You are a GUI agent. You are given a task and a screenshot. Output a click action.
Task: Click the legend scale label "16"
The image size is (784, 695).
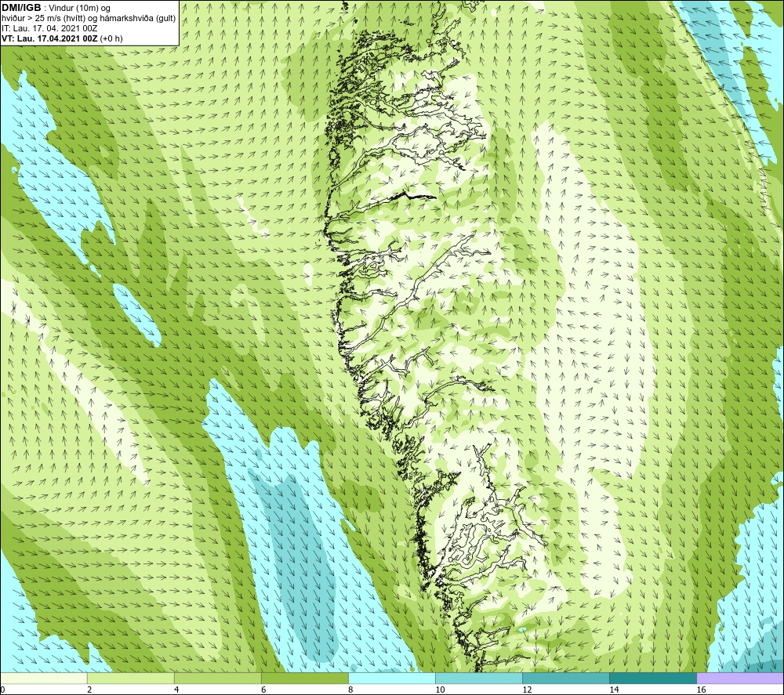pos(701,690)
